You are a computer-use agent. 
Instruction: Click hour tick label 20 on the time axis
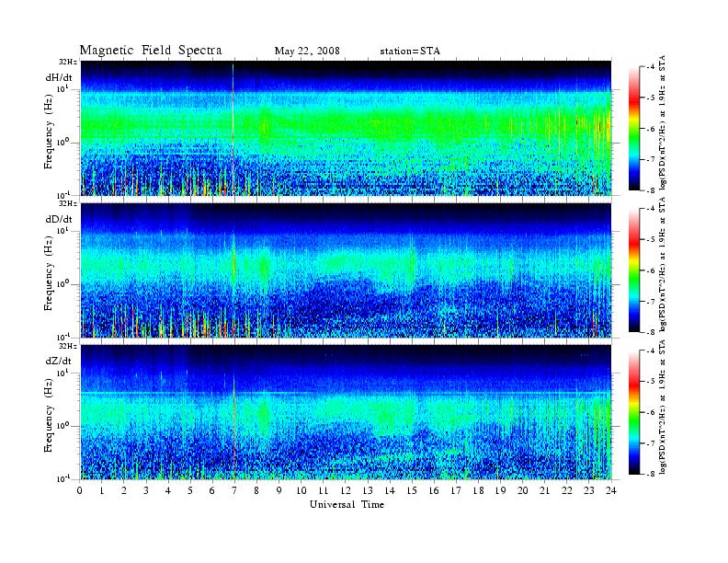point(523,490)
